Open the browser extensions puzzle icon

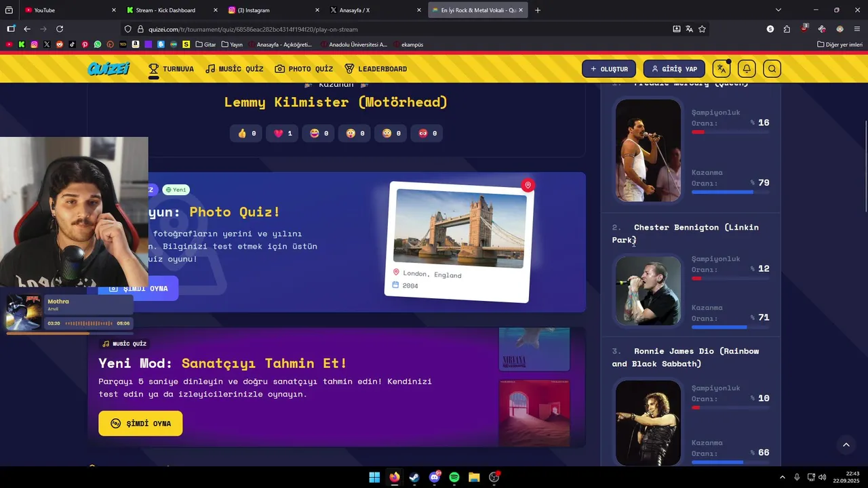pyautogui.click(x=787, y=29)
